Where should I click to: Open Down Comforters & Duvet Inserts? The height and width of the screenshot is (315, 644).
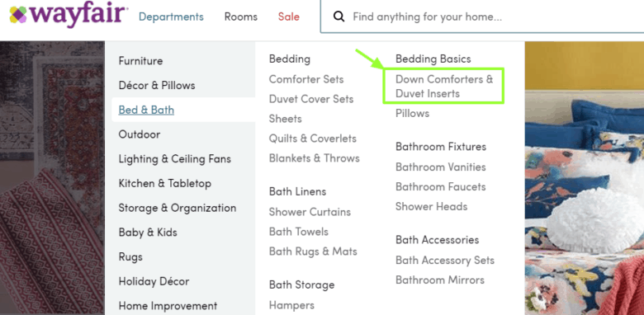pyautogui.click(x=444, y=86)
